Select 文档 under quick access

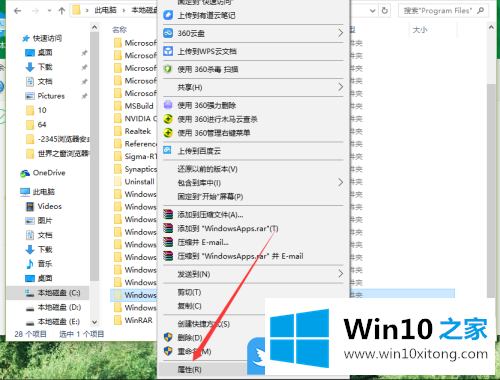(x=45, y=81)
